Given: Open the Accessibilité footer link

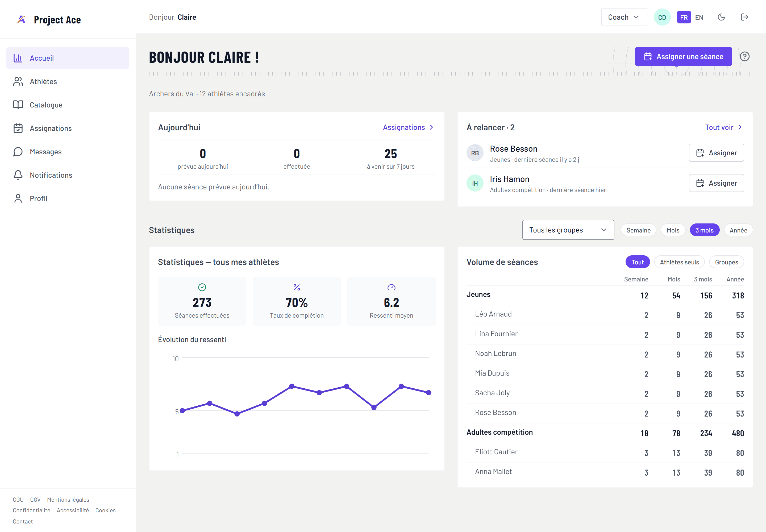Looking at the screenshot, I should [73, 510].
